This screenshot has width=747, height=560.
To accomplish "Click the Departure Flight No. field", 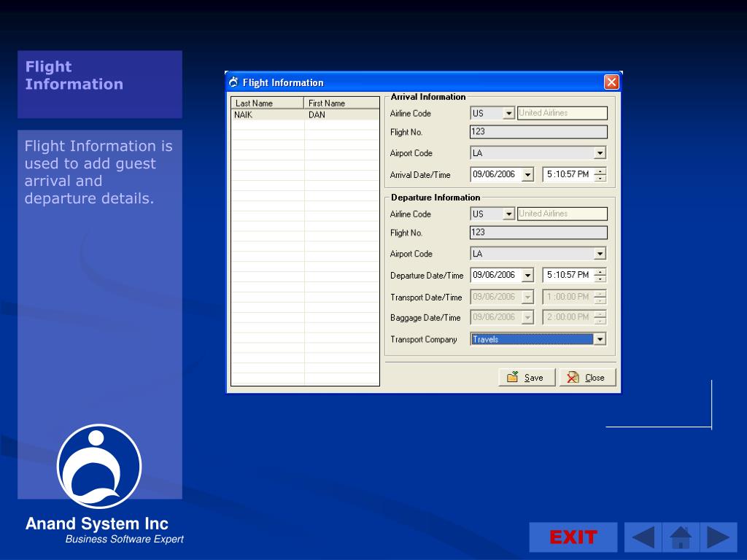I will [538, 233].
